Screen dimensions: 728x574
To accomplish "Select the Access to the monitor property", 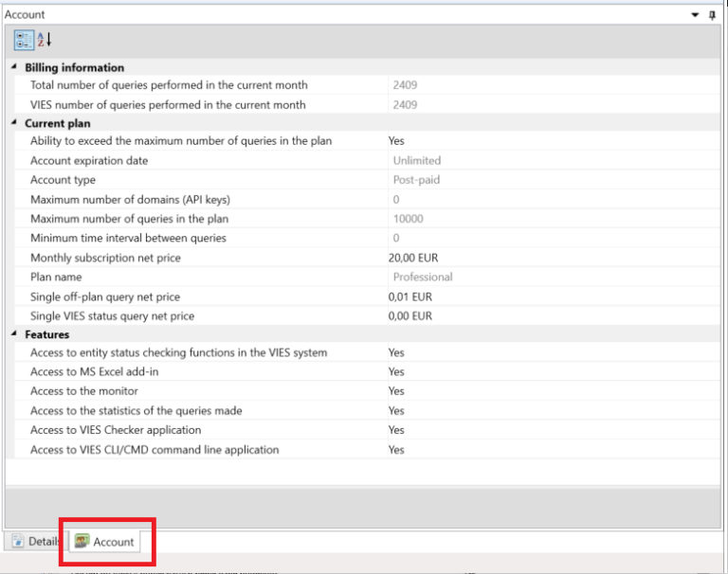I will (84, 391).
